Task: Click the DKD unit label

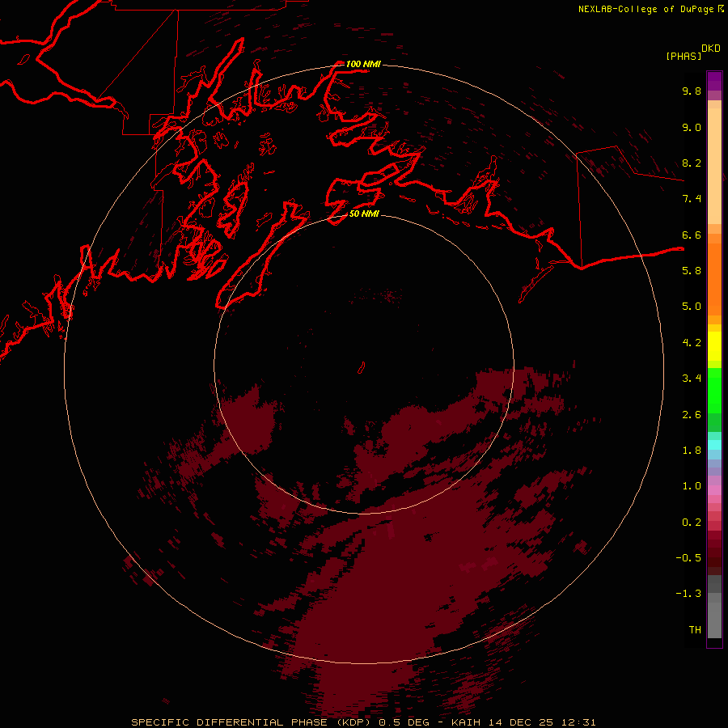Action: (711, 49)
